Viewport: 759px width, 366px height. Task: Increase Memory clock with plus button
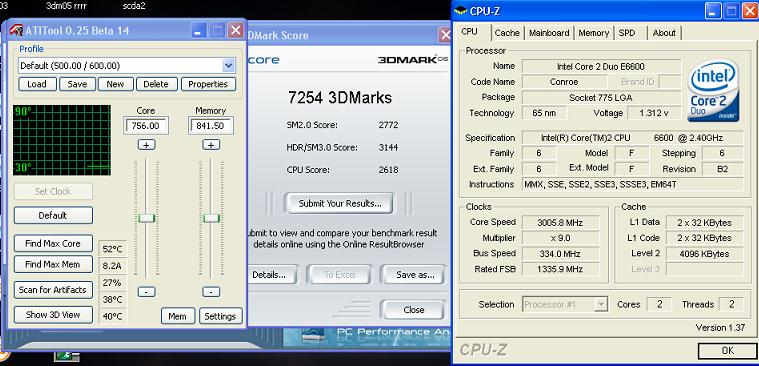(x=211, y=145)
